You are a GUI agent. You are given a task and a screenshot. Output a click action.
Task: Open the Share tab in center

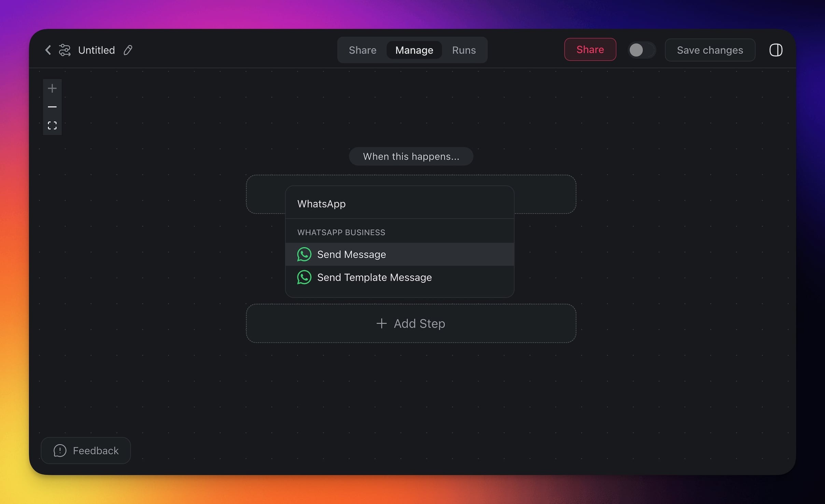coord(362,50)
